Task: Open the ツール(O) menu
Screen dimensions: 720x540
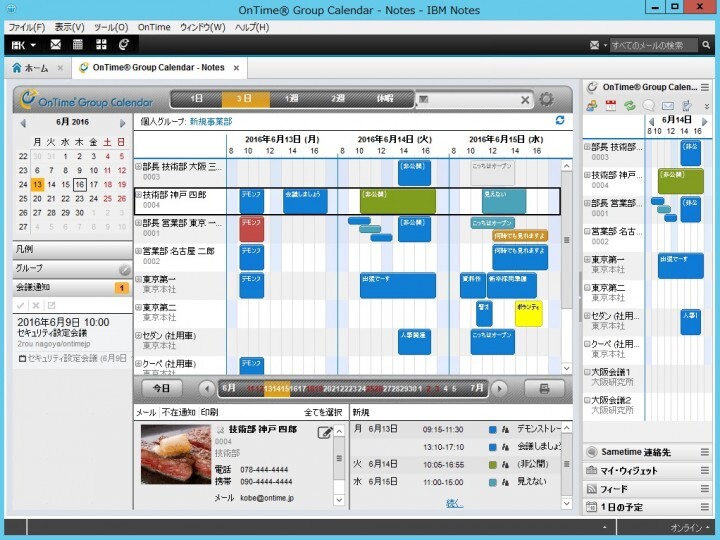Action: (x=109, y=27)
